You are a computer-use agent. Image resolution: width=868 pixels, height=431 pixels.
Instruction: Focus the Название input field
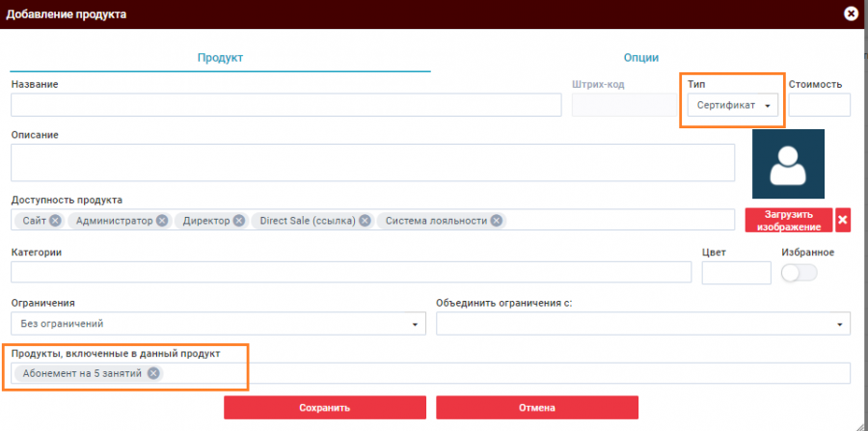click(x=286, y=105)
